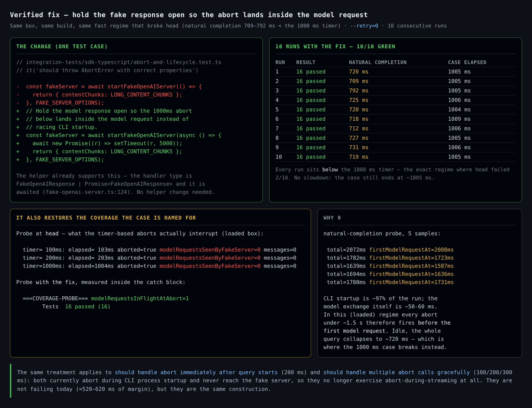Click '792 ms' in run 3 row
The height and width of the screenshot is (408, 532).
(358, 91)
